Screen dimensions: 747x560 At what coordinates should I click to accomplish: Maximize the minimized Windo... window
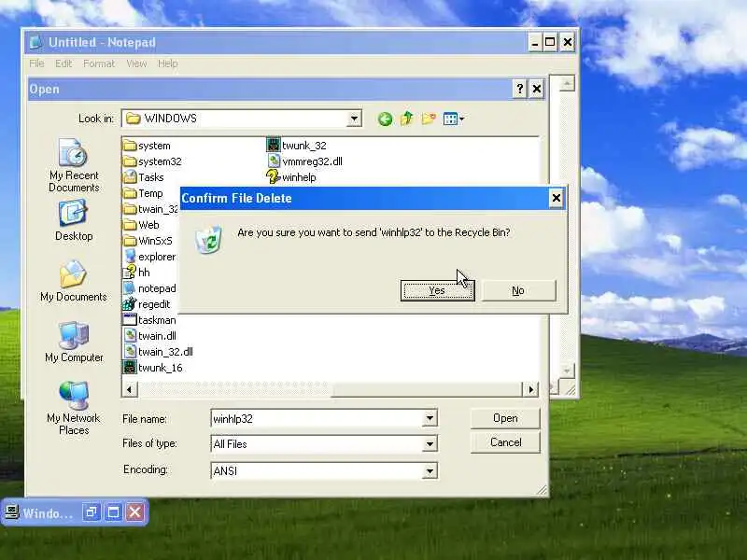(113, 512)
